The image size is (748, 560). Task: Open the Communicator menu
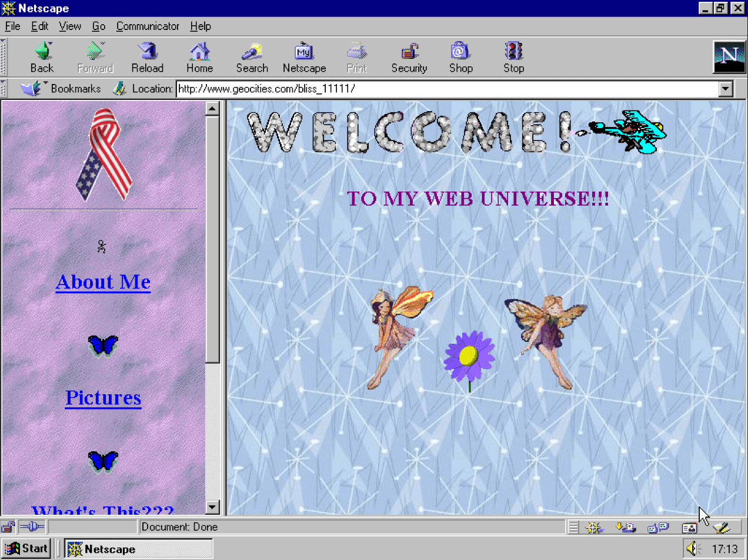147,26
